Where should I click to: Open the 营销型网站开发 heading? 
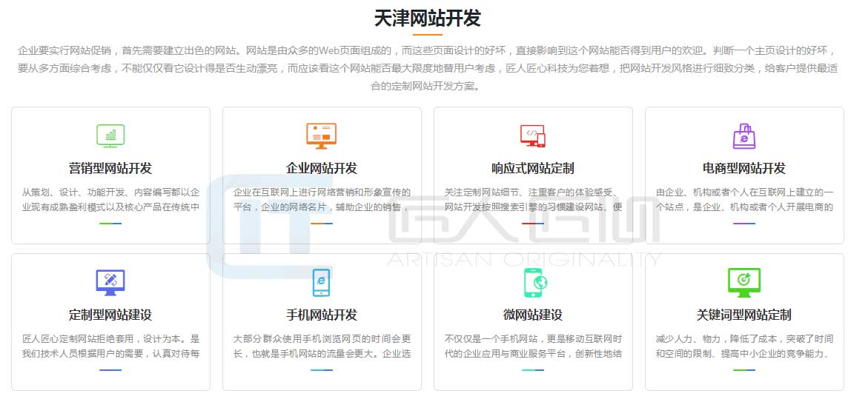click(x=110, y=168)
